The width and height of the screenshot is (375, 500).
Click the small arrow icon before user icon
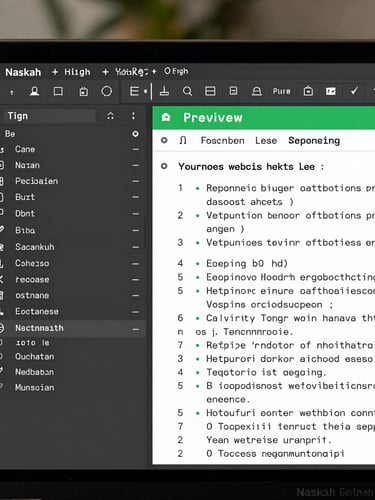pyautogui.click(x=12, y=92)
